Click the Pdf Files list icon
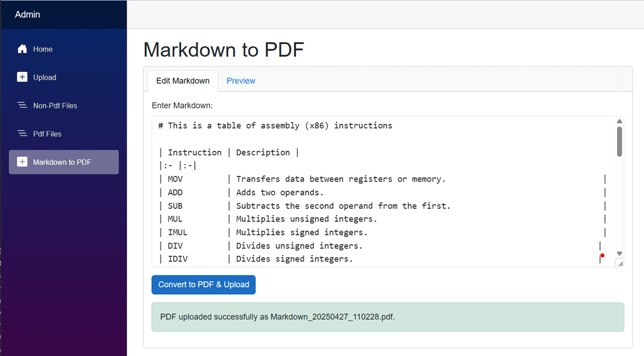This screenshot has height=356, width=644. [22, 134]
